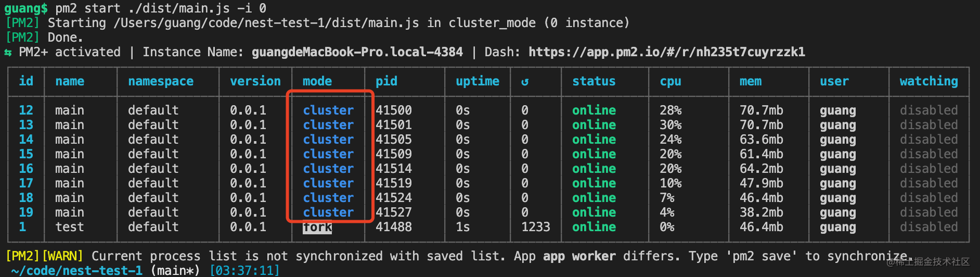This screenshot has width=980, height=277.
Task: Click the ~/code/nest-test-1 prompt path
Action: [76, 271]
